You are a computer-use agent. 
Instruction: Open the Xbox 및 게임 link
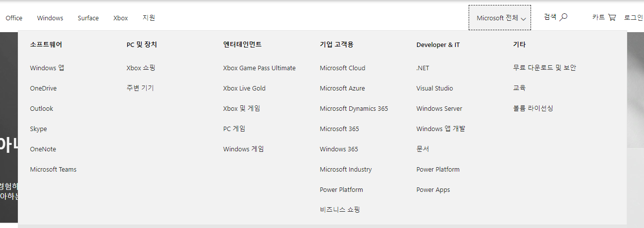click(x=241, y=108)
